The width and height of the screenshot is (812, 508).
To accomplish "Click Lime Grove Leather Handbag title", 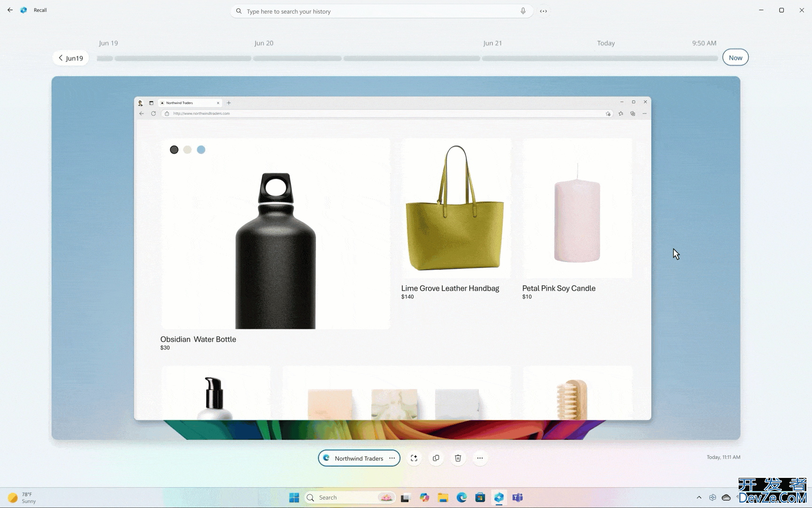I will [x=450, y=288].
